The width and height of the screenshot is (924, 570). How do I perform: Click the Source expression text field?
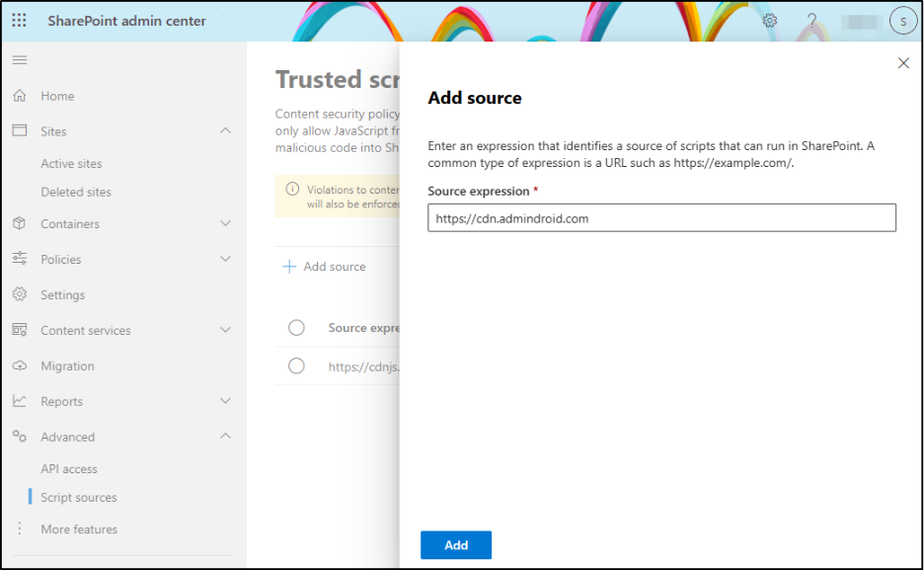(661, 218)
